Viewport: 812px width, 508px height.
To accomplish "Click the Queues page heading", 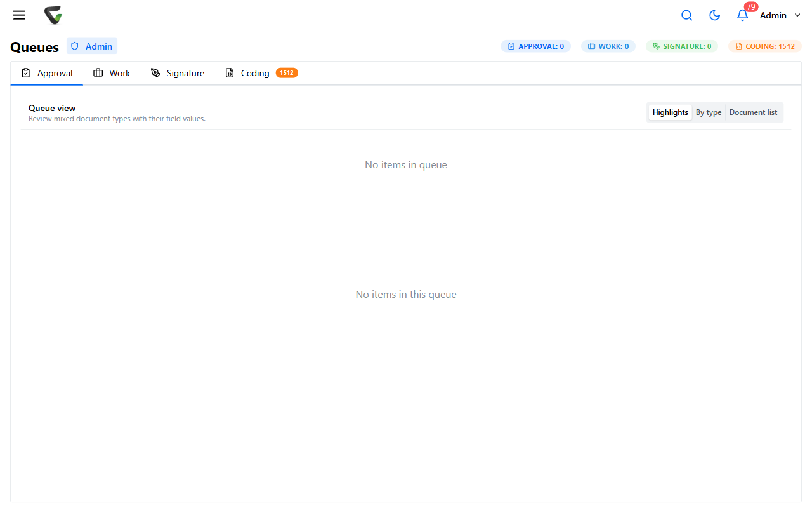I will [x=35, y=47].
